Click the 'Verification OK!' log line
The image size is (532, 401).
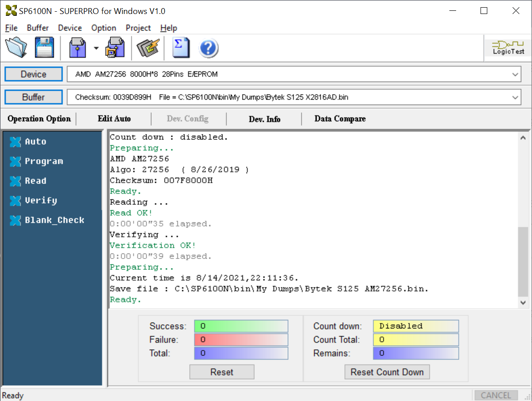(x=152, y=245)
